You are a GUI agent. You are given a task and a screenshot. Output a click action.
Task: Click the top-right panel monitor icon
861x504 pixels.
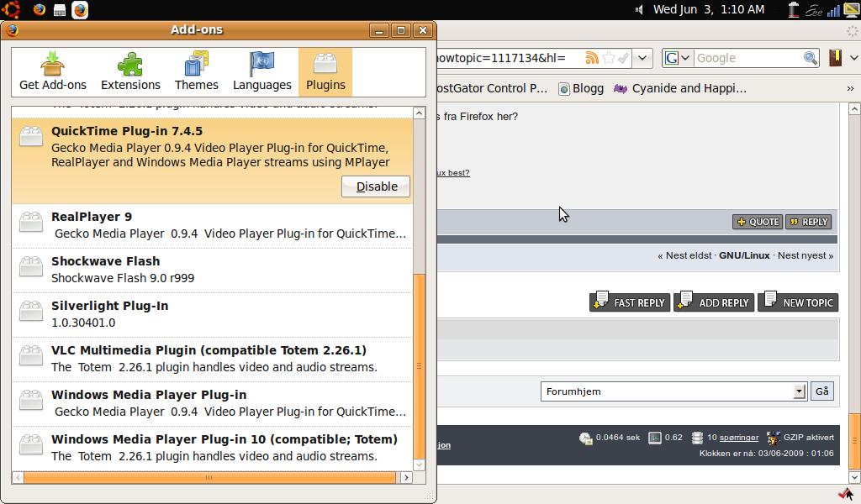point(851,10)
